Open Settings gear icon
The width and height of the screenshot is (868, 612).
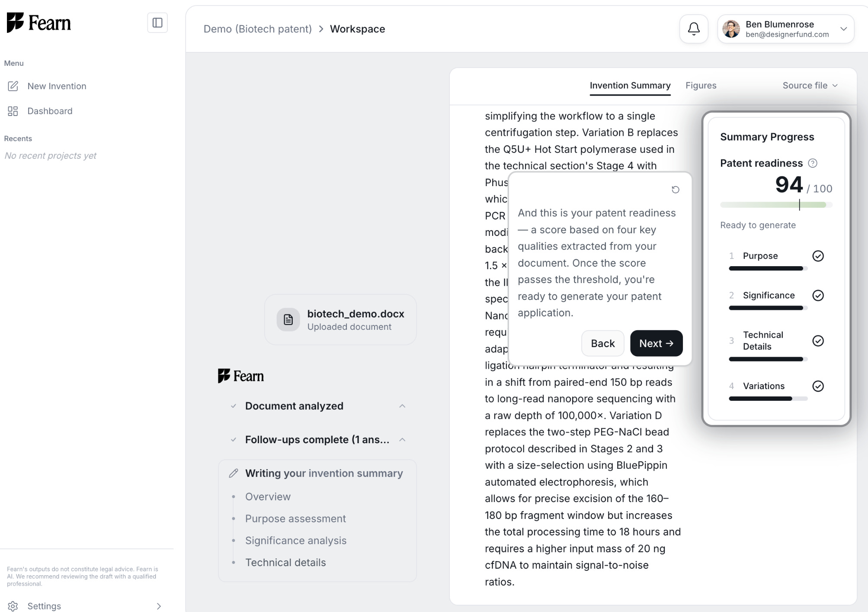point(13,606)
